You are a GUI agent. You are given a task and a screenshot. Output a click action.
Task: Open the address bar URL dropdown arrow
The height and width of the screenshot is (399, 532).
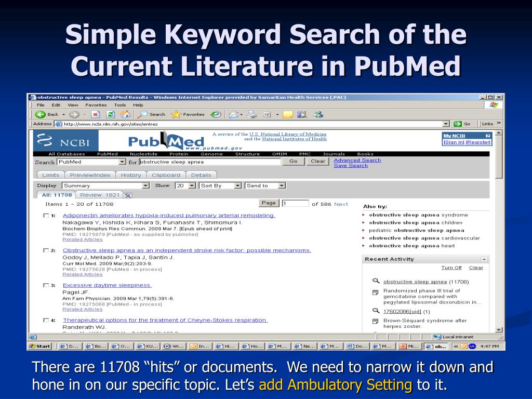(446, 124)
